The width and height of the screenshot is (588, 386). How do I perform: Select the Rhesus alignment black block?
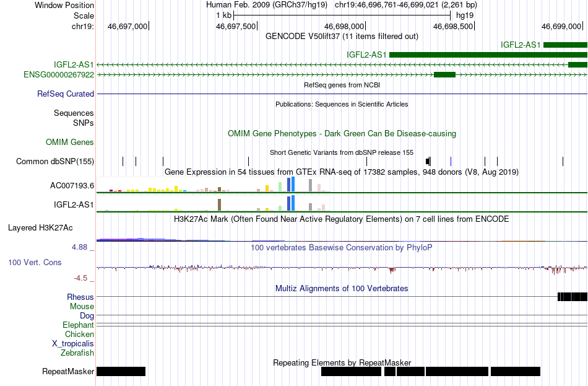573,297
